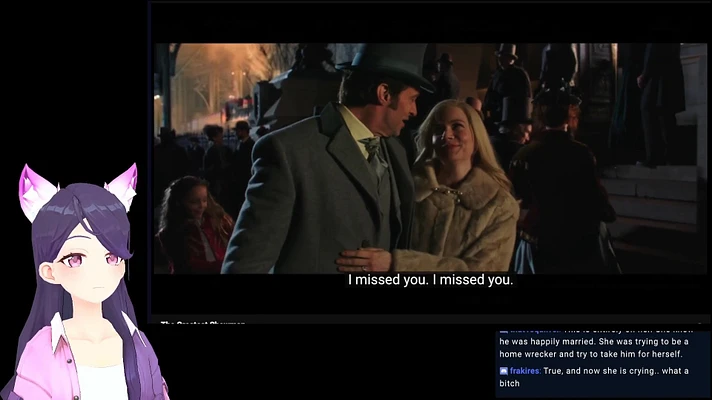712x400 pixels.
Task: Select the subtitle "I missed you. I missed you."
Action: tap(430, 280)
